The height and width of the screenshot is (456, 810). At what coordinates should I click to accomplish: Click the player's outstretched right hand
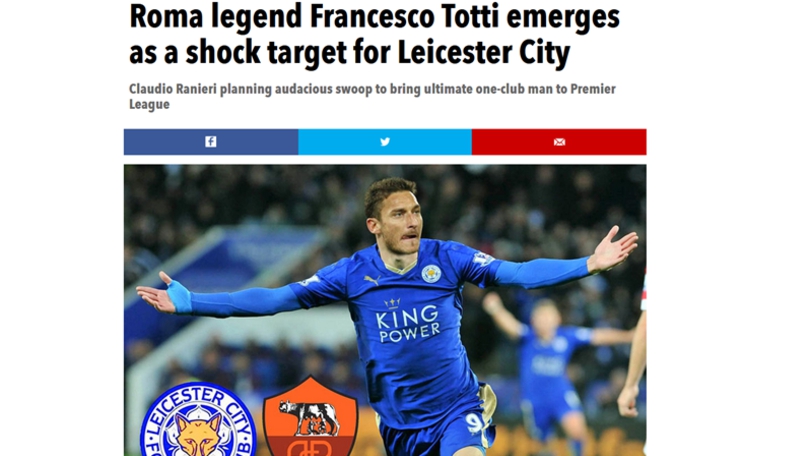point(155,297)
